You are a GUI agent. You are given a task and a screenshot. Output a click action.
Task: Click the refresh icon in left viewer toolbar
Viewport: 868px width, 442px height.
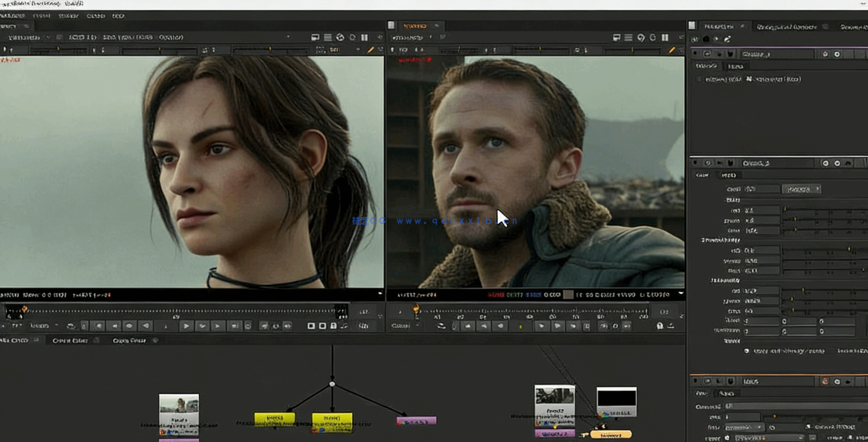(352, 37)
